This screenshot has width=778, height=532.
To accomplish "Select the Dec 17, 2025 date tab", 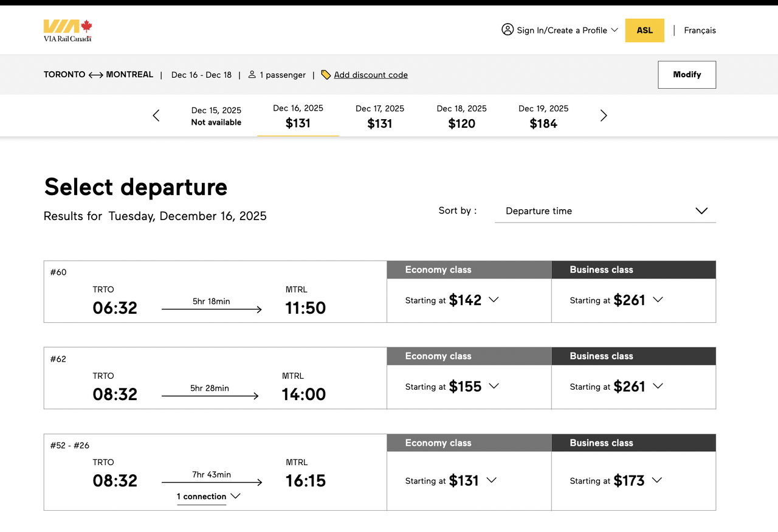I will pyautogui.click(x=380, y=116).
